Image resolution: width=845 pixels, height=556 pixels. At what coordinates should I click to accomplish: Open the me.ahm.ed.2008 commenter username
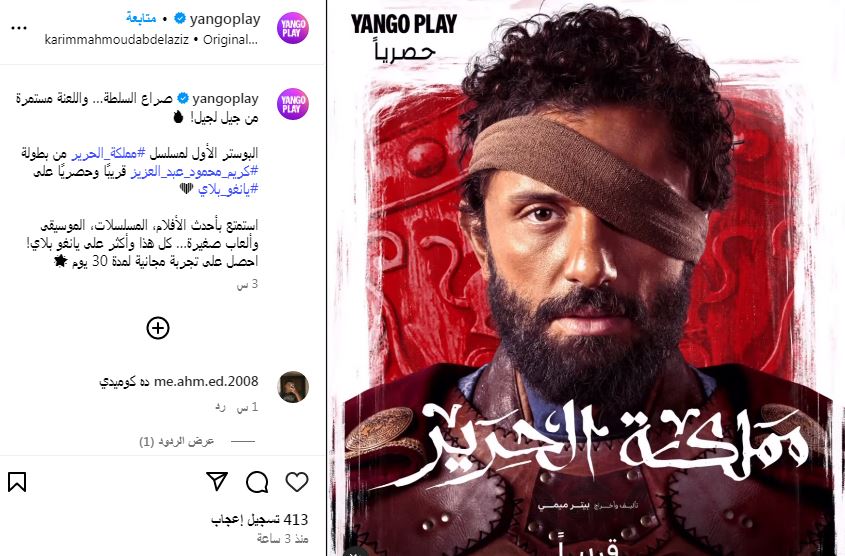point(206,381)
